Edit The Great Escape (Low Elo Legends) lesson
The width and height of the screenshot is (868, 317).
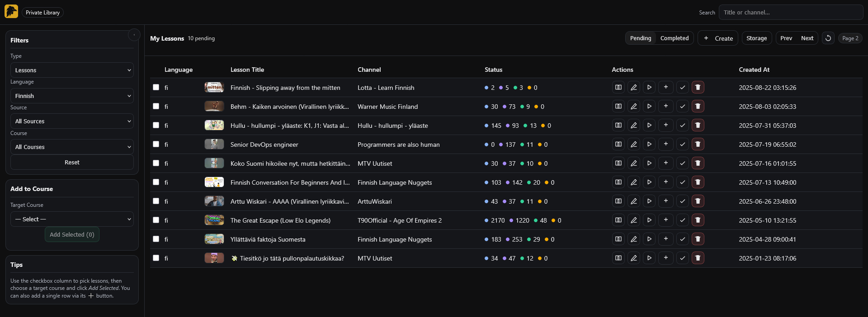tap(634, 220)
